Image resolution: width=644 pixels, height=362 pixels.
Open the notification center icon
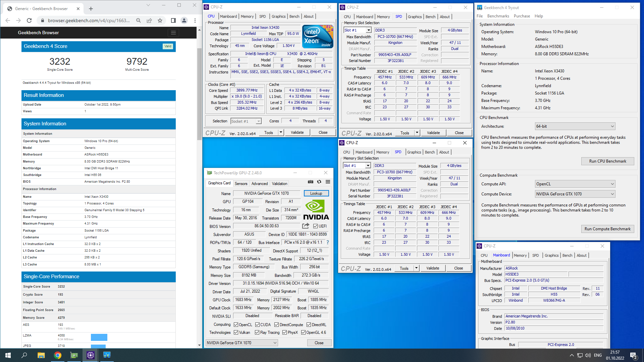coord(634,355)
